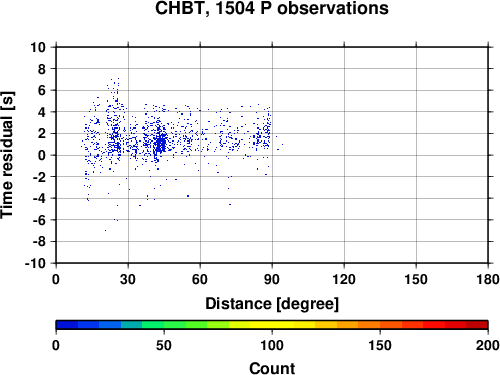
Task: Pick the dark blue end of colorbar
Action: coord(67,325)
